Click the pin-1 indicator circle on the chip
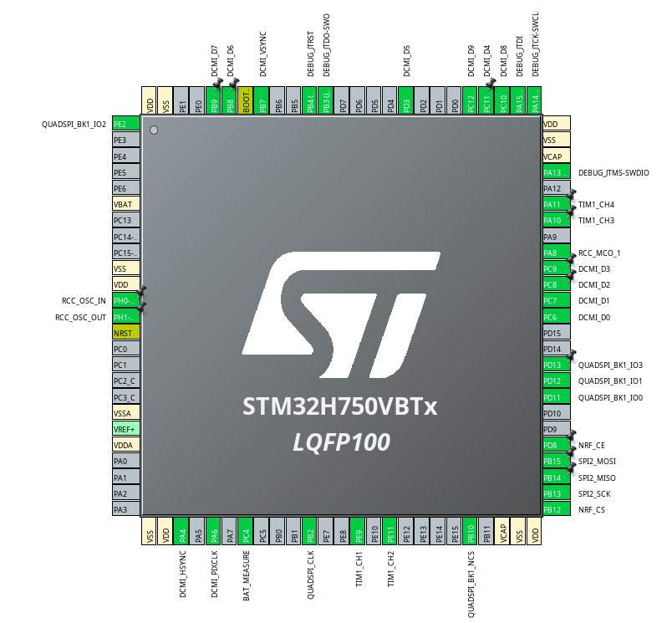The height and width of the screenshot is (623, 672). pos(153,130)
